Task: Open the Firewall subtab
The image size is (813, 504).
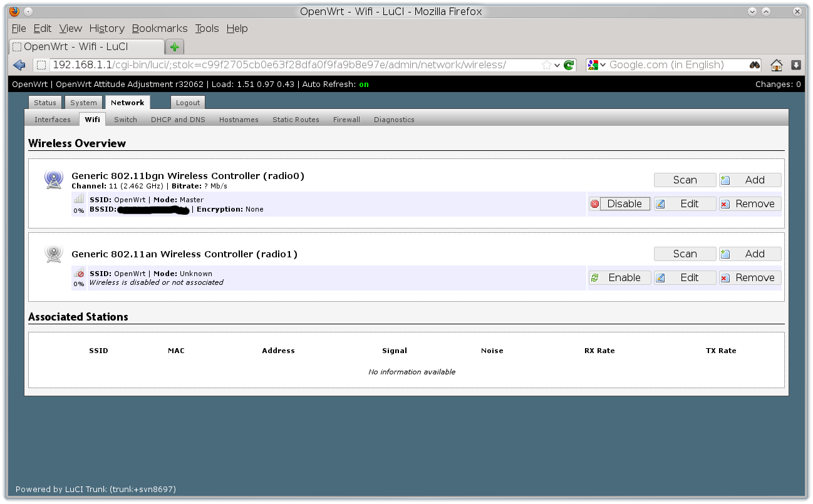Action: click(346, 120)
